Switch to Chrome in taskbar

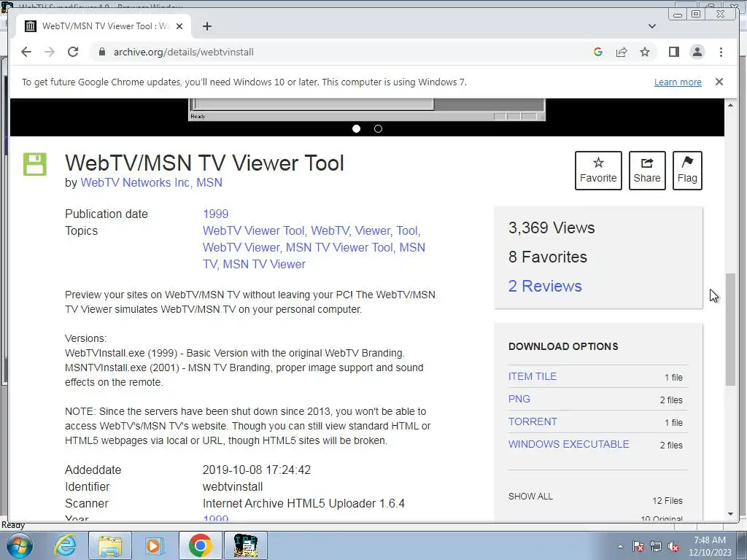point(200,545)
